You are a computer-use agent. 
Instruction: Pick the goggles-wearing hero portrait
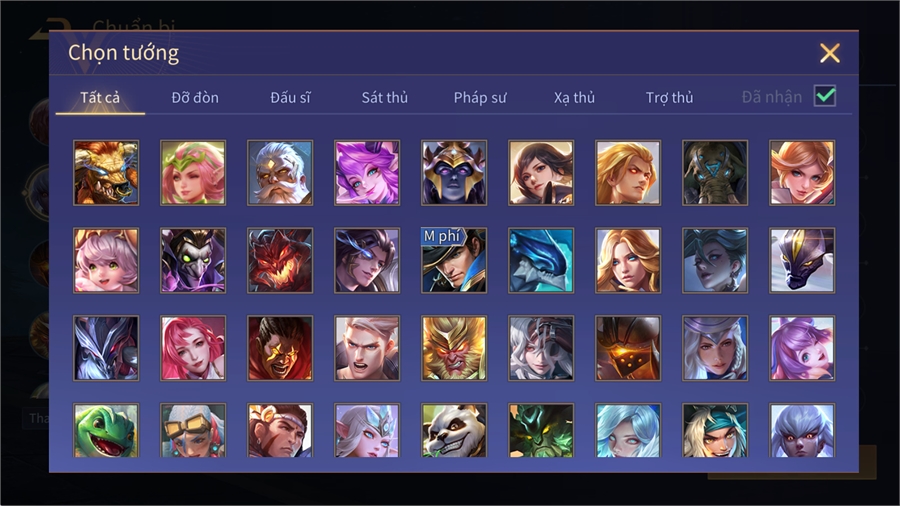click(193, 430)
